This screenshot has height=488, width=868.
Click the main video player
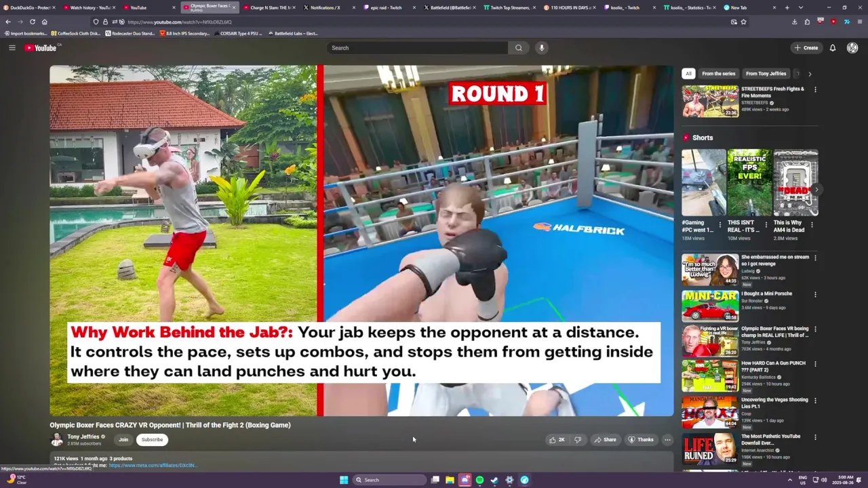[361, 241]
